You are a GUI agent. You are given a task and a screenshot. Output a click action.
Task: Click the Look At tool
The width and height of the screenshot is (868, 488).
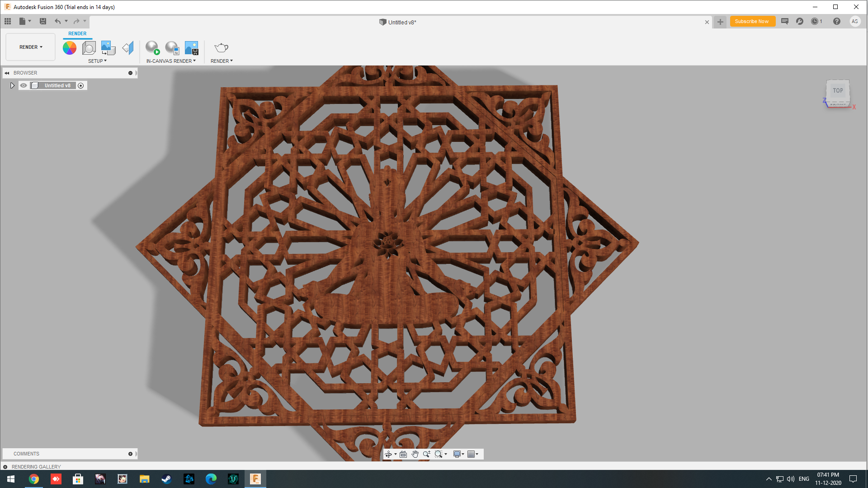point(403,454)
